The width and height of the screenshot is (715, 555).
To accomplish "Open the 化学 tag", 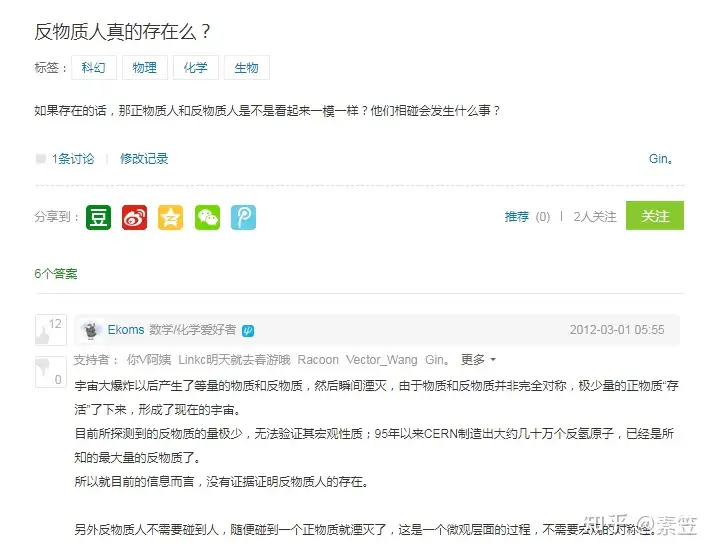I will (196, 67).
